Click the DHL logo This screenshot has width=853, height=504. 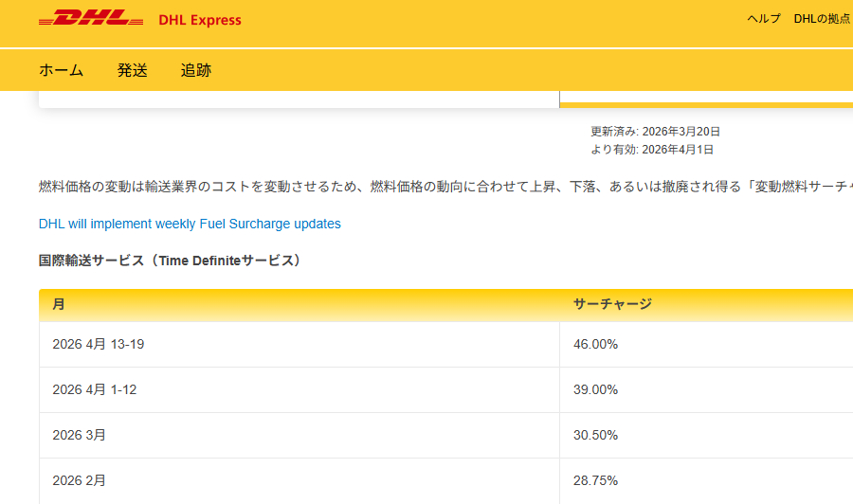91,18
